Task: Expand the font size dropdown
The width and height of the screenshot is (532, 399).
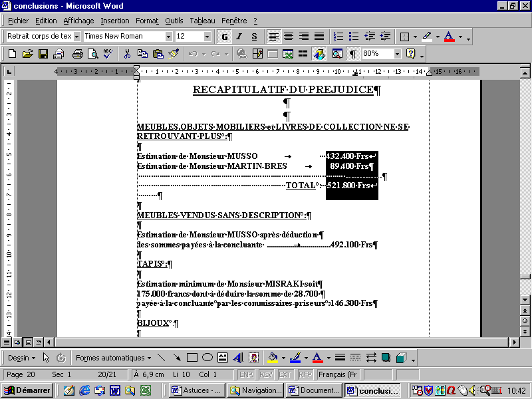Action: coord(207,36)
